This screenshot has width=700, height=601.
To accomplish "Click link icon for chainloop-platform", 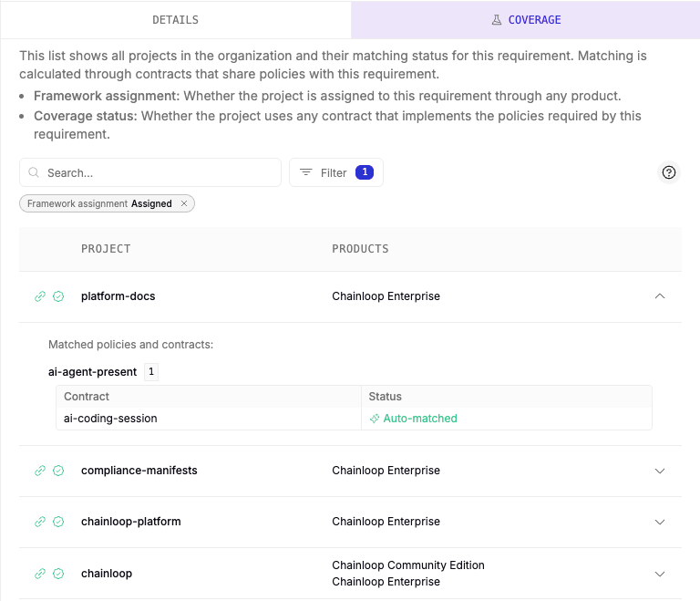I will point(40,522).
